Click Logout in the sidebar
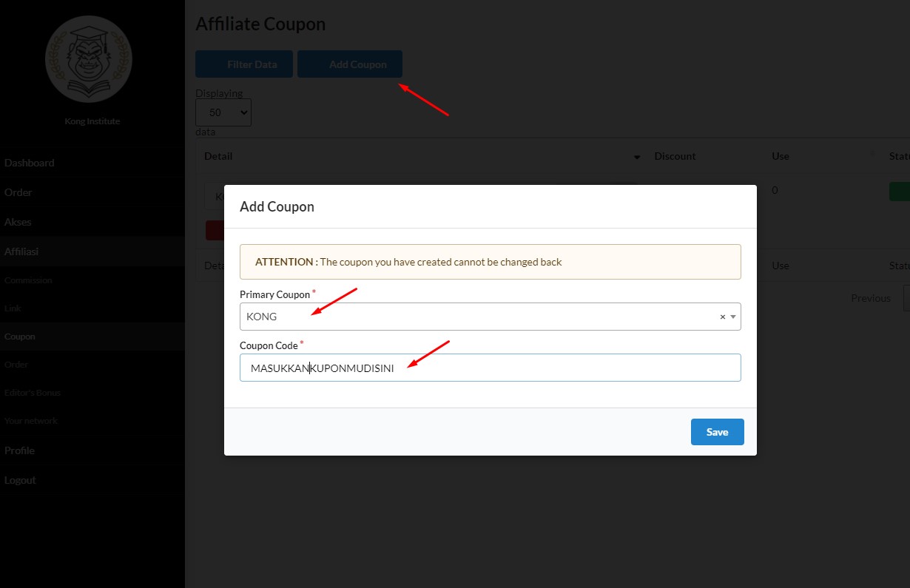Viewport: 910px width, 588px height. (x=20, y=480)
